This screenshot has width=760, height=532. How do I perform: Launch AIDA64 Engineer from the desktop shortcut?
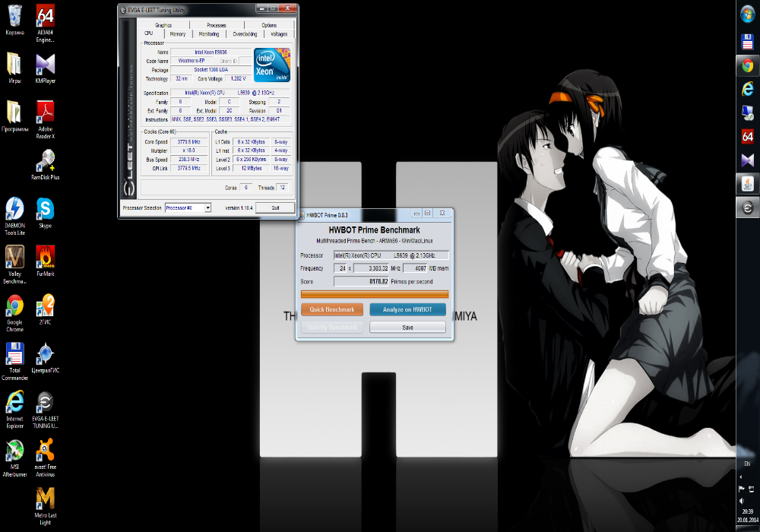[45, 24]
